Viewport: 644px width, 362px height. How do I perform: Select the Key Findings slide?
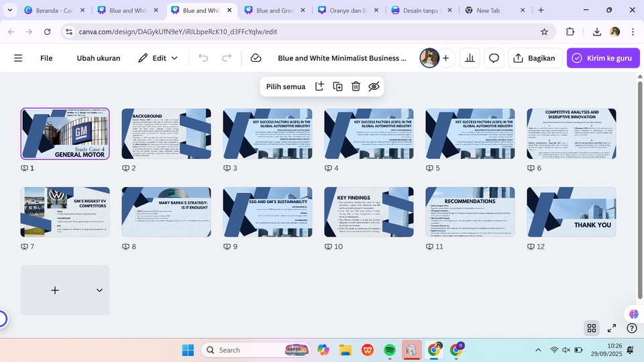[369, 213]
